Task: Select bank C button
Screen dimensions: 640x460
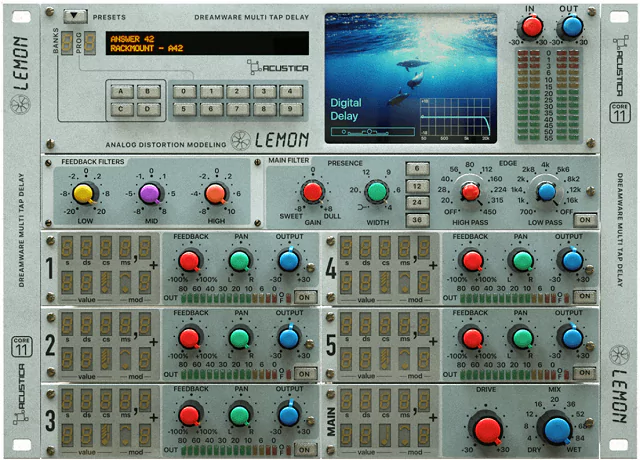Action: click(x=122, y=109)
